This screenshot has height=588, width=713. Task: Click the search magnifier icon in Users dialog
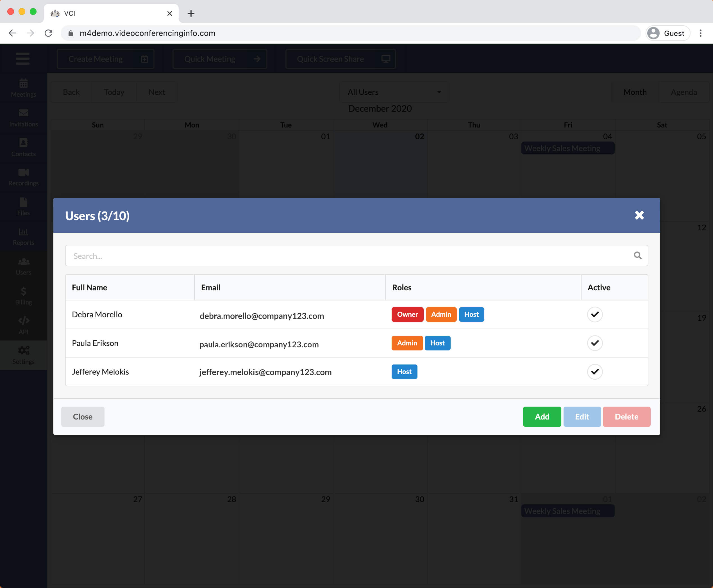(637, 255)
